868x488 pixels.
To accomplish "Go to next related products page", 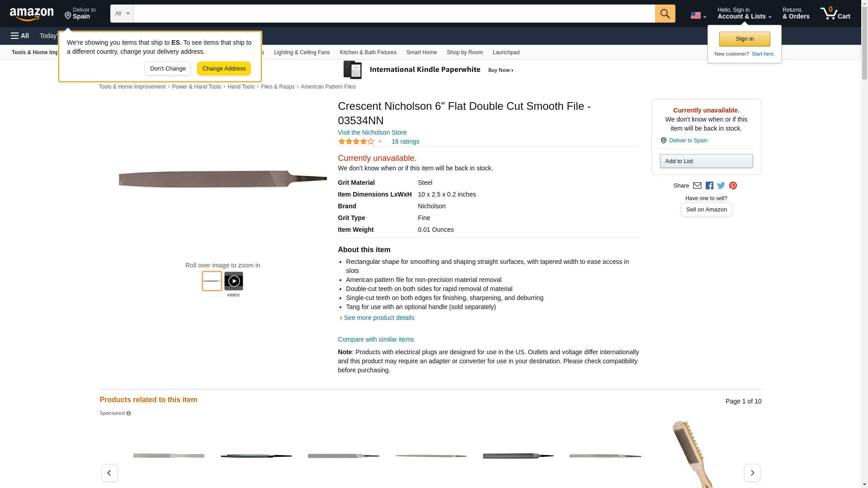I will click(752, 473).
